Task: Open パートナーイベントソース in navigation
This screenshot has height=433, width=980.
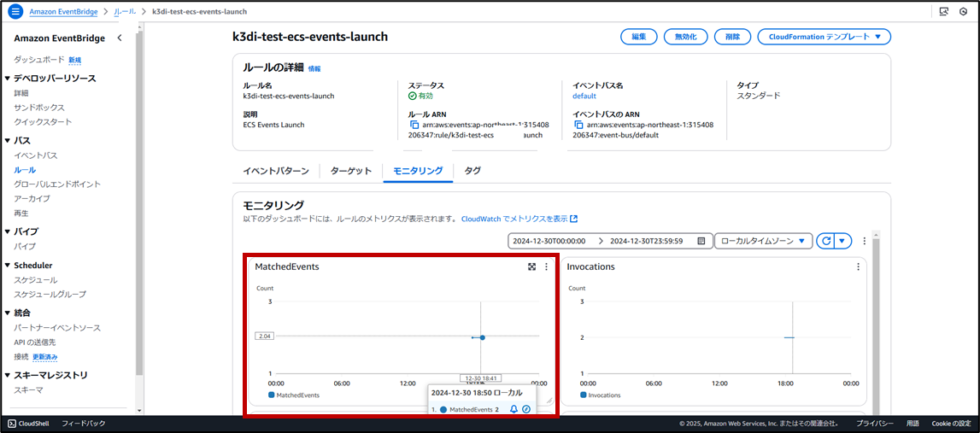Action: 57,328
